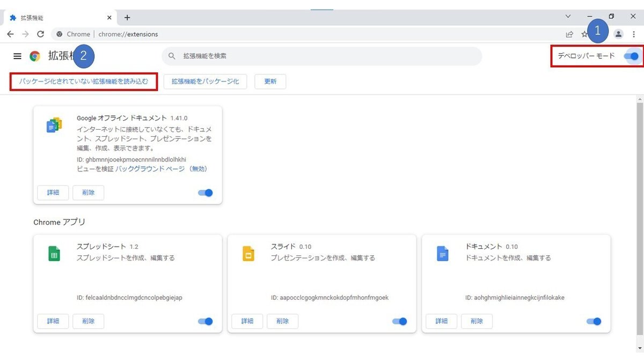Open 詳細 for Google オフライン ドキュメント

tap(53, 193)
